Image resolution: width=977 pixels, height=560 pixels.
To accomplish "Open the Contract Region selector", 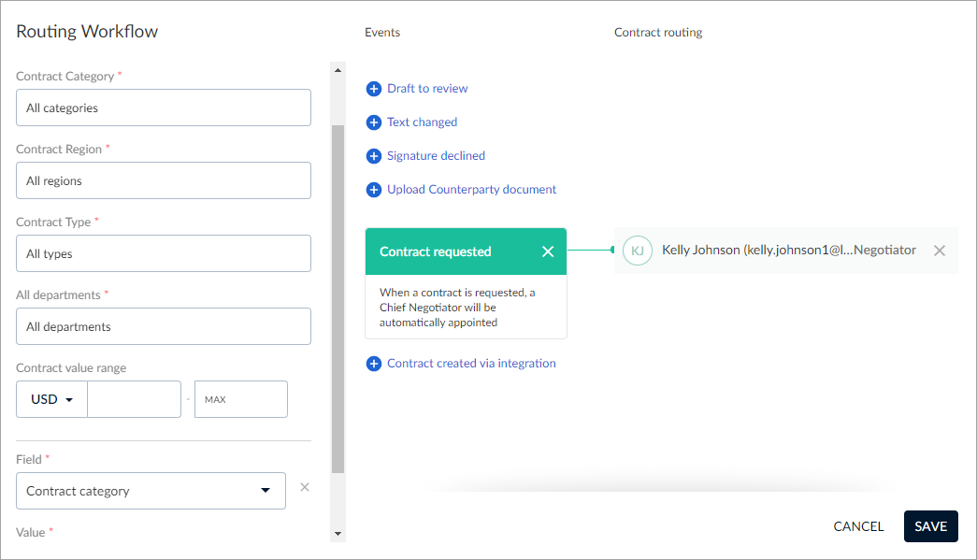I will point(164,180).
